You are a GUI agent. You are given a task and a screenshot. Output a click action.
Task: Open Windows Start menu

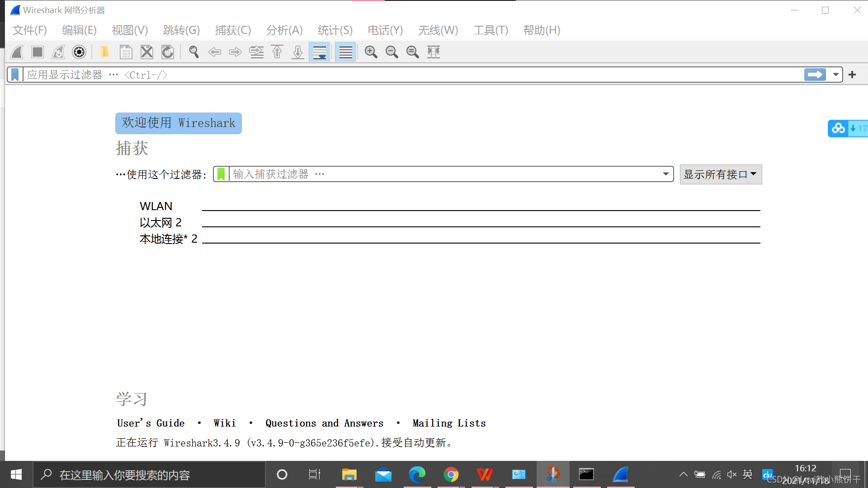point(16,474)
